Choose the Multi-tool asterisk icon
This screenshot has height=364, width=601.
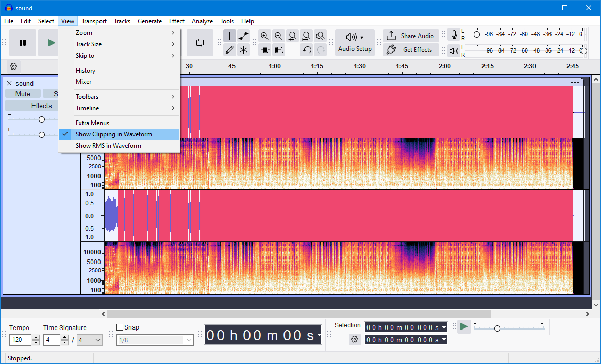(244, 50)
